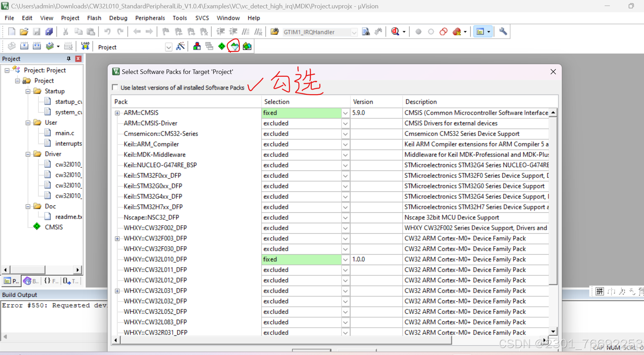The image size is (644, 355).
Task: Close the Project panel with red X
Action: pyautogui.click(x=78, y=59)
